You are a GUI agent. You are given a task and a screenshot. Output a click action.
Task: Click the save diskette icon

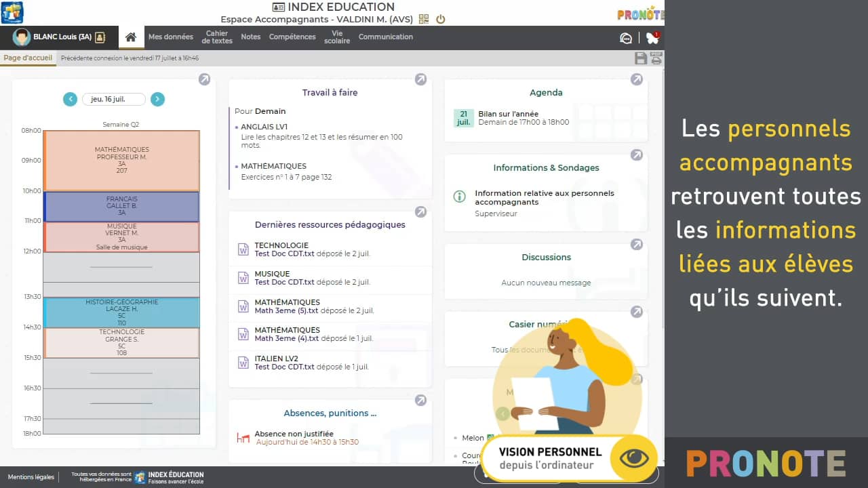tap(640, 58)
